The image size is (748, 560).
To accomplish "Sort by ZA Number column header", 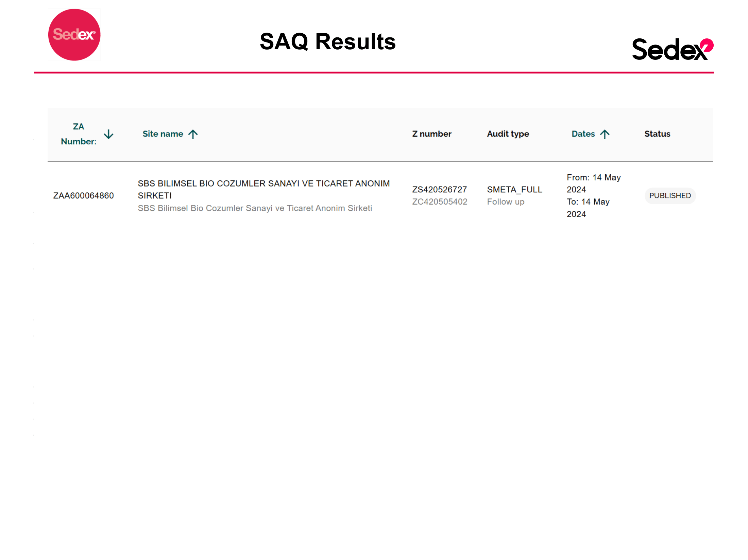I will tap(79, 134).
